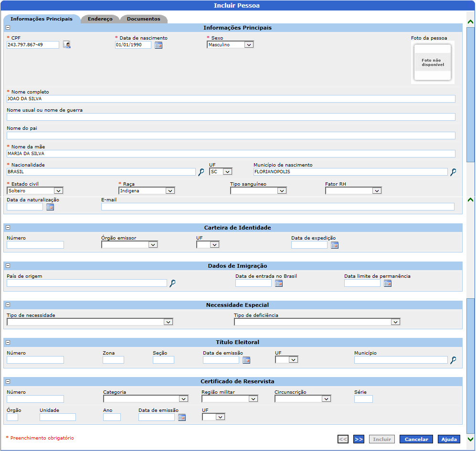This screenshot has width=476, height=451.
Task: Collapse the Carteira de Identidade section
Action: tap(8, 228)
